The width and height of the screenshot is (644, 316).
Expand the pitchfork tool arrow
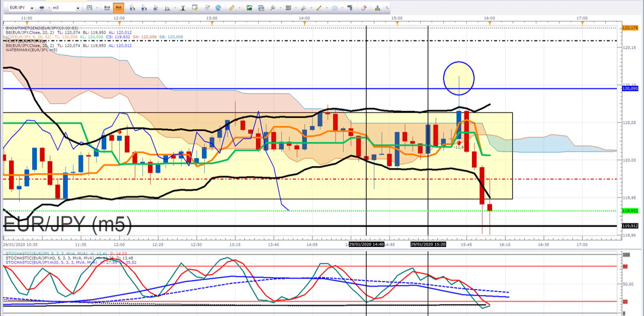point(280,8)
